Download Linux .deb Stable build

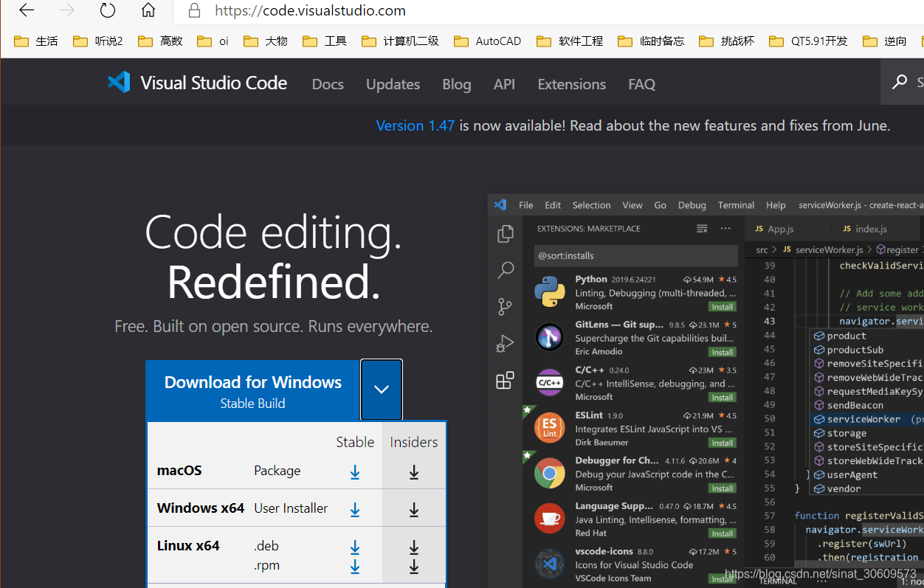click(355, 547)
